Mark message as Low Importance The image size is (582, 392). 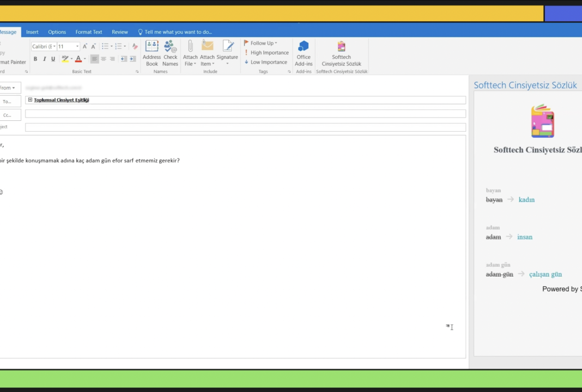[x=265, y=62]
